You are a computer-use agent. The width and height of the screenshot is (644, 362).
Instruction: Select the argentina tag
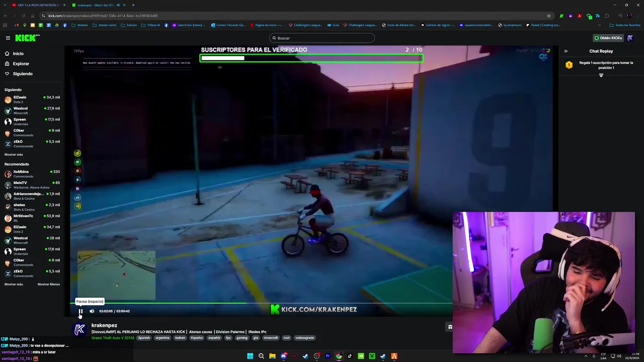pos(163,338)
